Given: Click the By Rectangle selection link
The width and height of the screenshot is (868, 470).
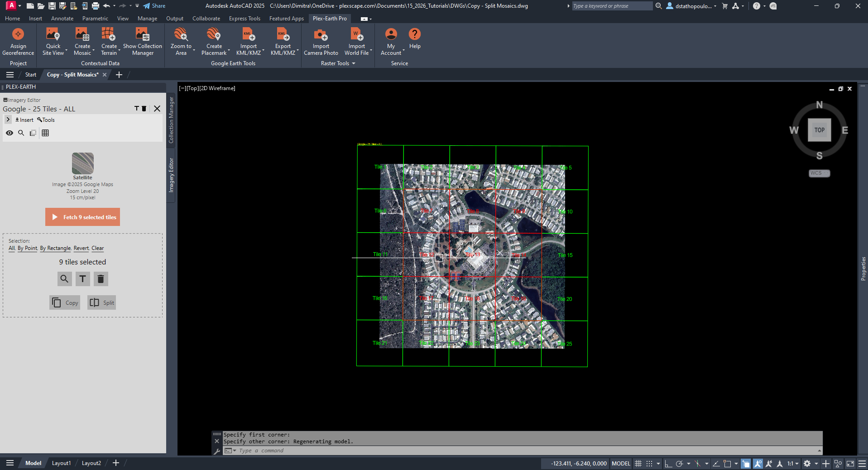Looking at the screenshot, I should (55, 248).
